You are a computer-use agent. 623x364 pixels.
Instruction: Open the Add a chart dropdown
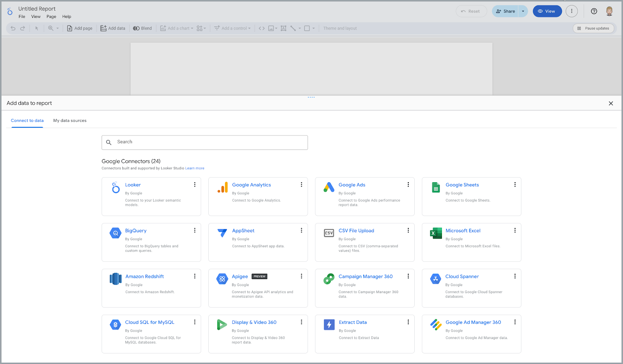[177, 28]
